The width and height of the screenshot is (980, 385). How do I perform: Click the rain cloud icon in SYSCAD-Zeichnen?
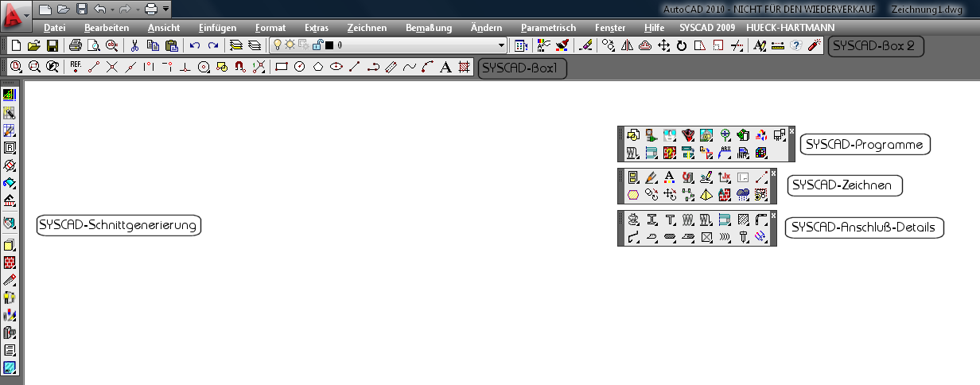743,195
